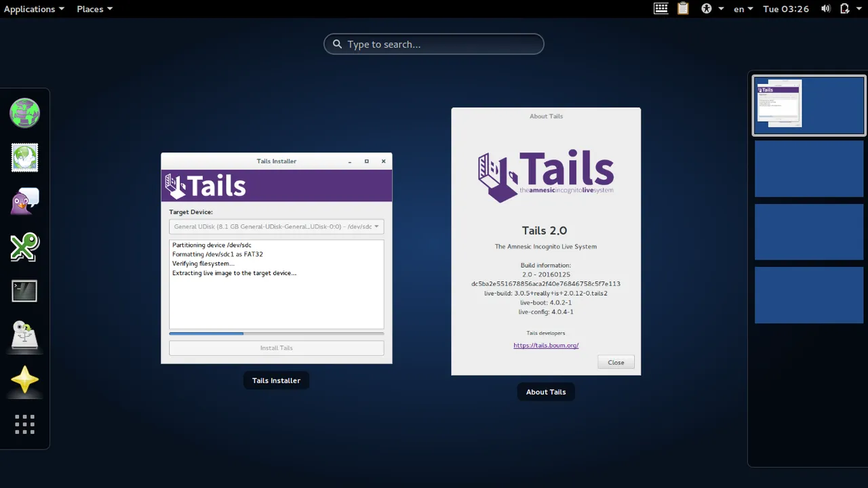Click the clipboard tray icon
Image resolution: width=868 pixels, height=488 pixels.
click(683, 9)
